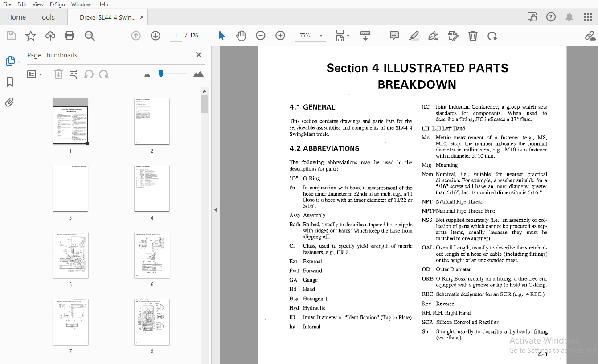598x364 pixels.
Task: Add a comment with the sticky note tool
Action: (394, 36)
